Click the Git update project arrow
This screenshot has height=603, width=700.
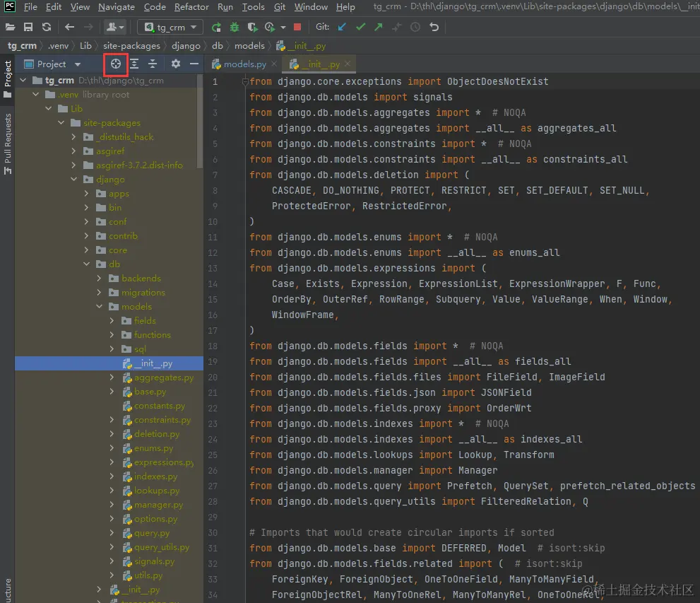pyautogui.click(x=343, y=27)
